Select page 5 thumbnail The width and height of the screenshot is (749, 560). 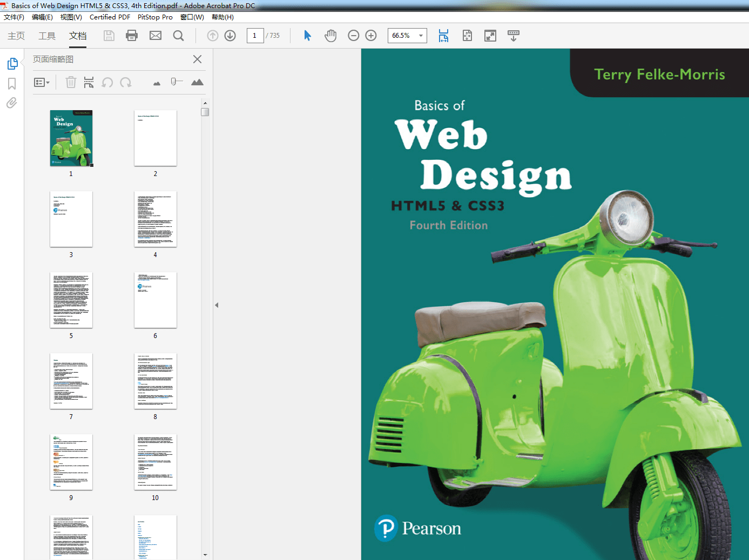click(71, 300)
